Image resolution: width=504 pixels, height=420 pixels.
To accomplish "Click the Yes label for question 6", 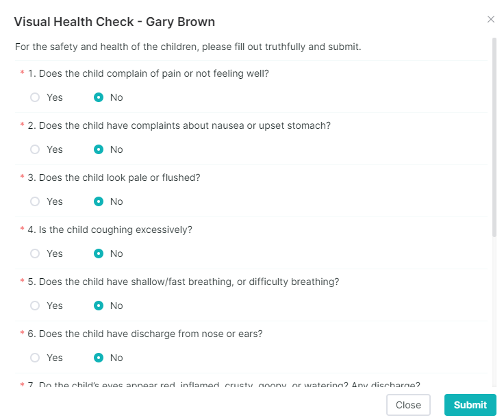I will pyautogui.click(x=55, y=358).
